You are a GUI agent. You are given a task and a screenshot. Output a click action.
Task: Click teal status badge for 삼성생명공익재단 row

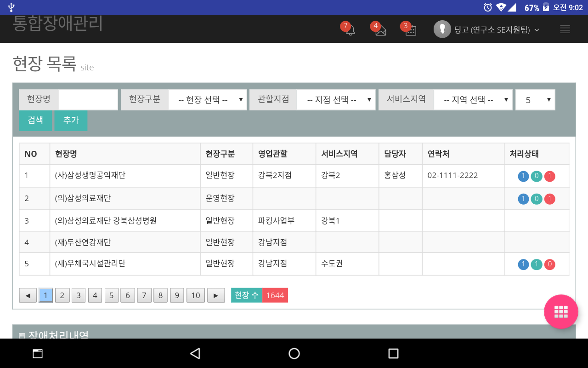pyautogui.click(x=537, y=176)
